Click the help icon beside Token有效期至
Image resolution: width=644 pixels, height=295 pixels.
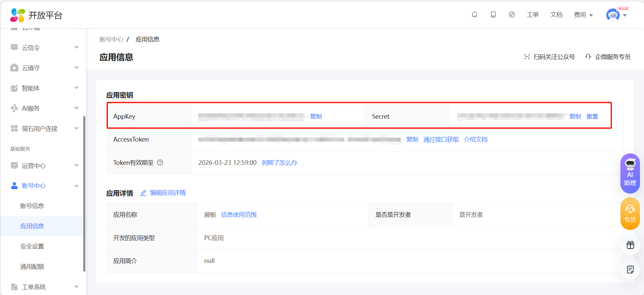tap(160, 163)
